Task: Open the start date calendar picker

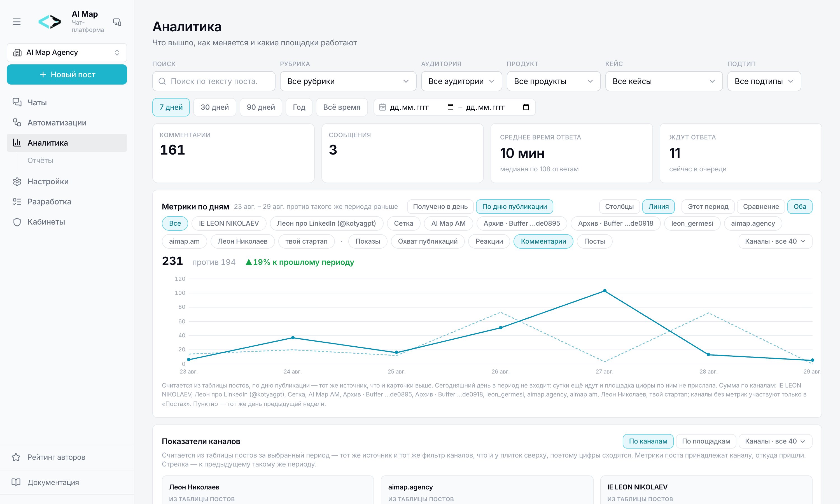Action: click(x=451, y=107)
